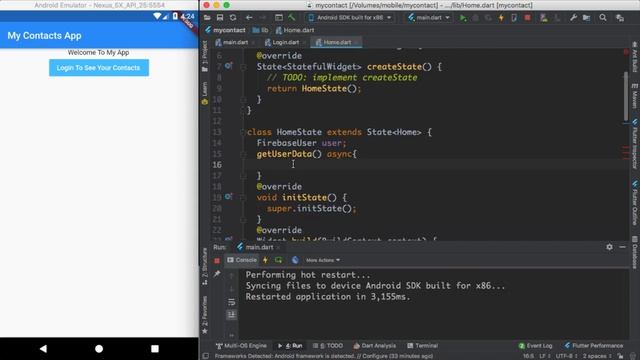
Task: Open settings via the wrench icon
Action: click(573, 18)
